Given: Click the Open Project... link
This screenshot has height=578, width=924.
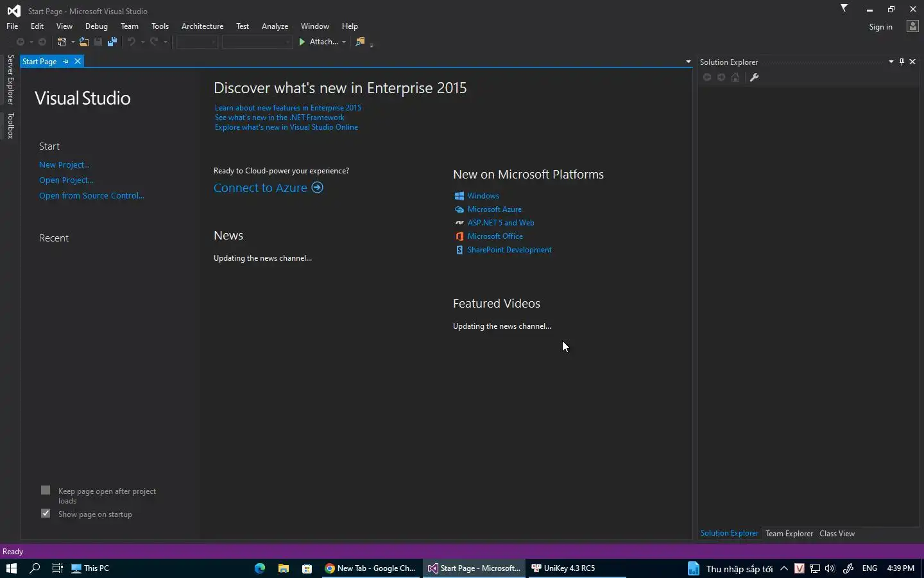Looking at the screenshot, I should [66, 180].
